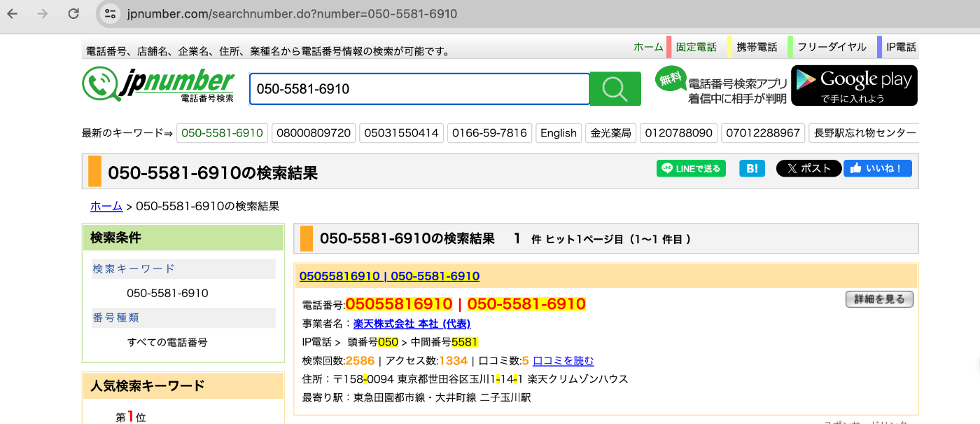The width and height of the screenshot is (980, 424).
Task: Click the nearest station line 二子玉川駅
Action: pos(416,398)
